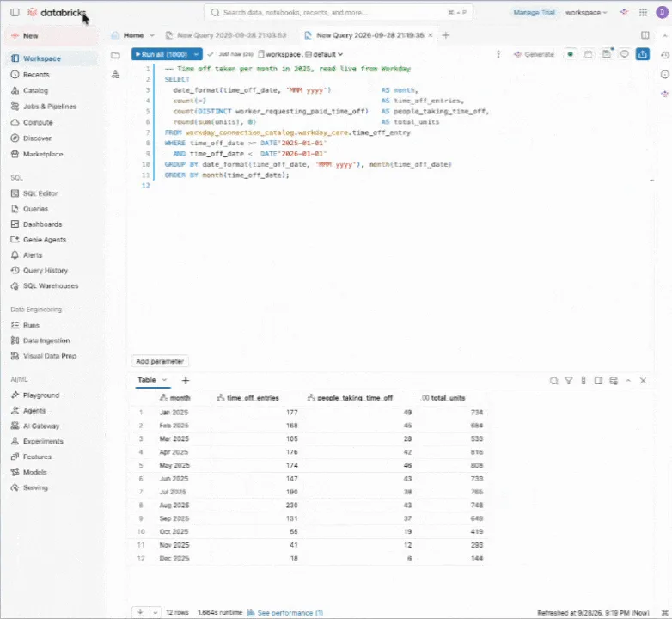Expand the Run all options arrow

(196, 54)
